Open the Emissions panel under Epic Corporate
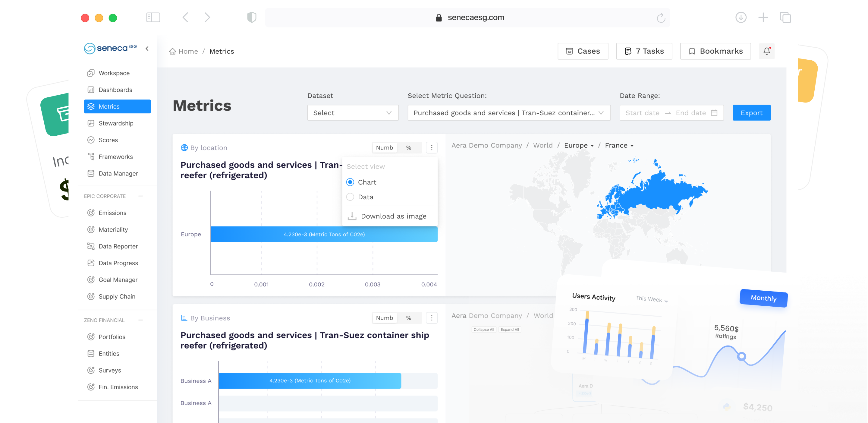 point(112,213)
